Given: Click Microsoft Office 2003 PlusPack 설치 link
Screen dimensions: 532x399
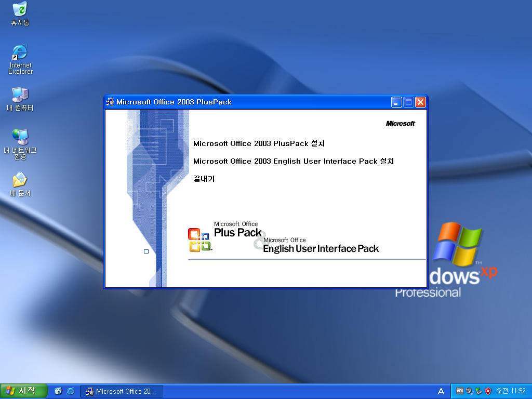Looking at the screenshot, I should [259, 143].
